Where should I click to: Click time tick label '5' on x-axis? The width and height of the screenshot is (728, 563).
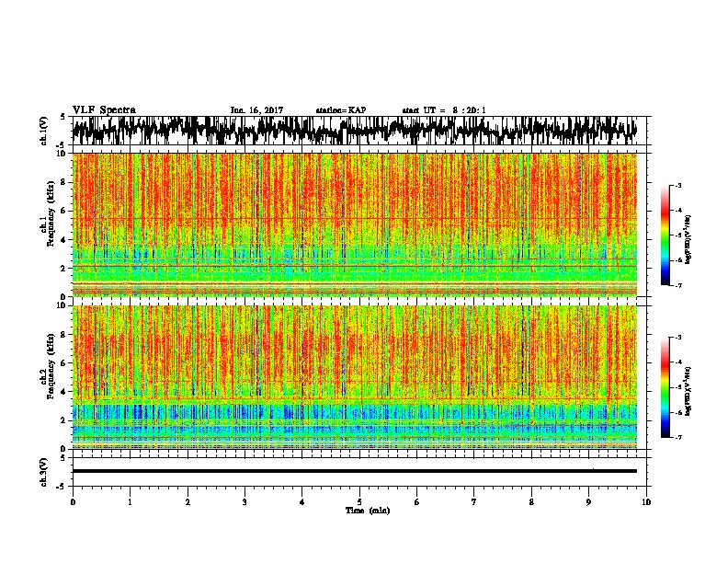[359, 502]
